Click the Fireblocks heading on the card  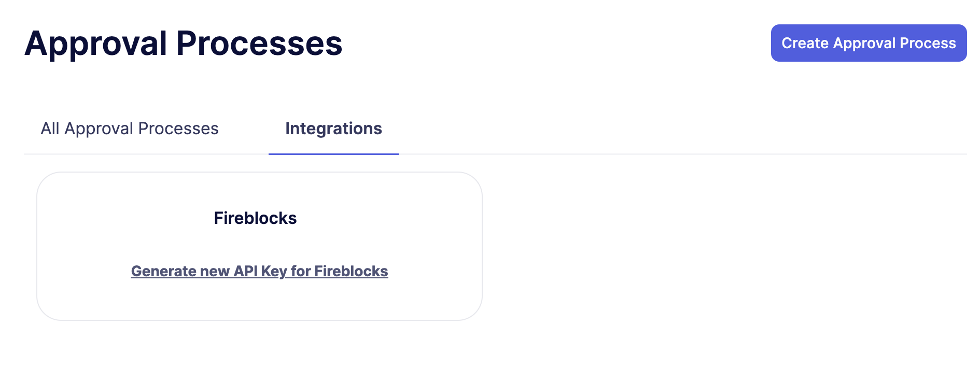pyautogui.click(x=255, y=218)
